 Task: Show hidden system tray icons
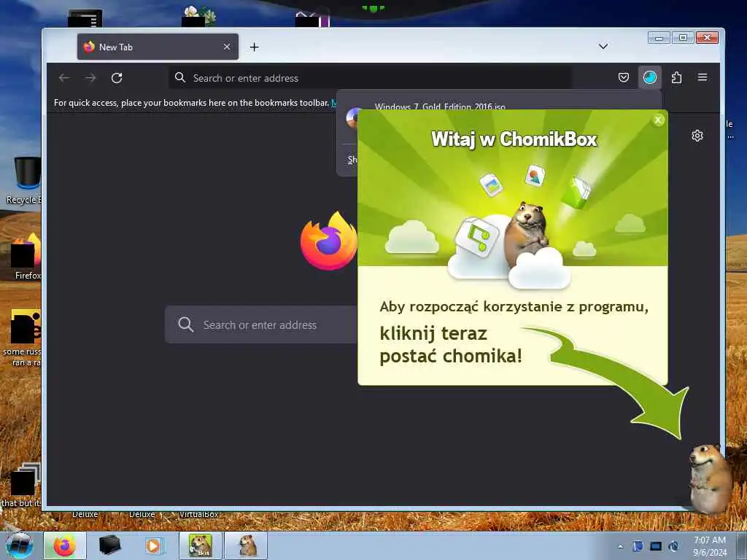coord(620,547)
